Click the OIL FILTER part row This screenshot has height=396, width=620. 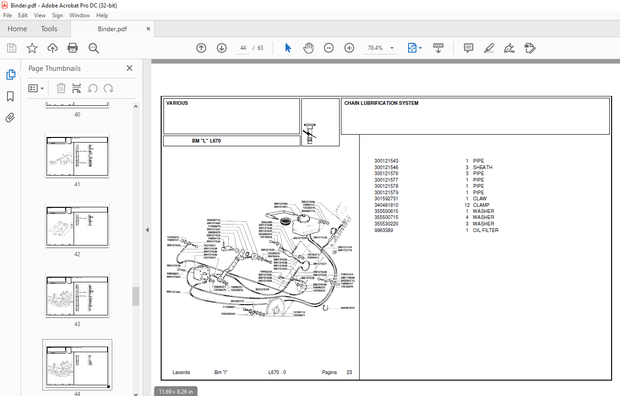(437, 230)
